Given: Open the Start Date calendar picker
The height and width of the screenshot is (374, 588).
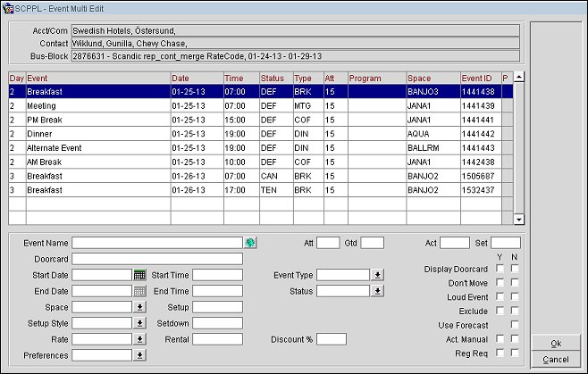Looking at the screenshot, I should [x=139, y=275].
